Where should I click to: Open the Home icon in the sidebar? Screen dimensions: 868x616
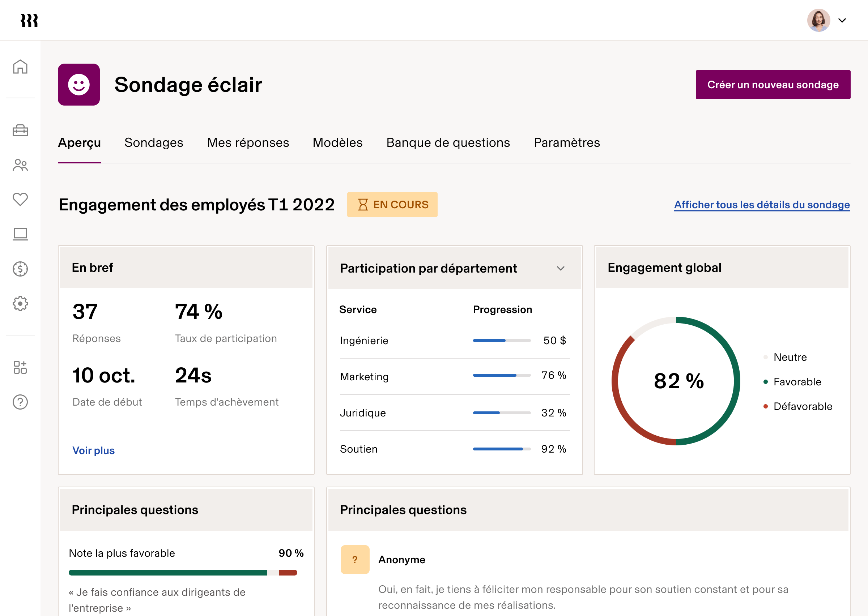coord(20,67)
